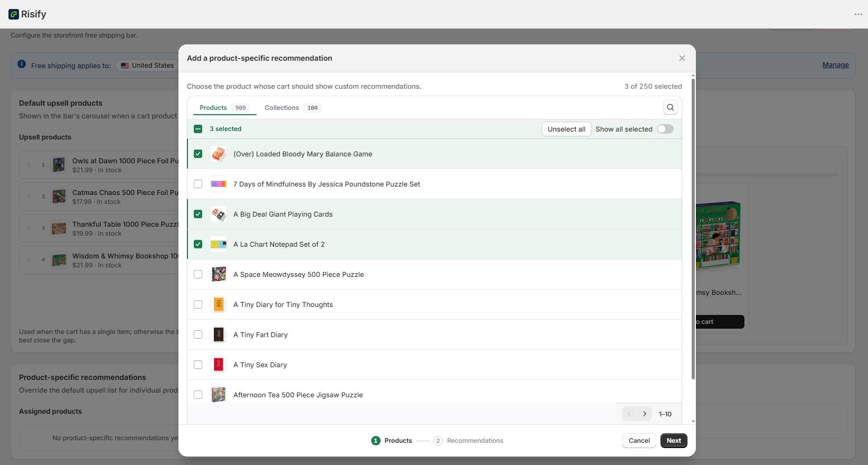Click the Next button
Screen dimensions: 868x465
click(674, 441)
